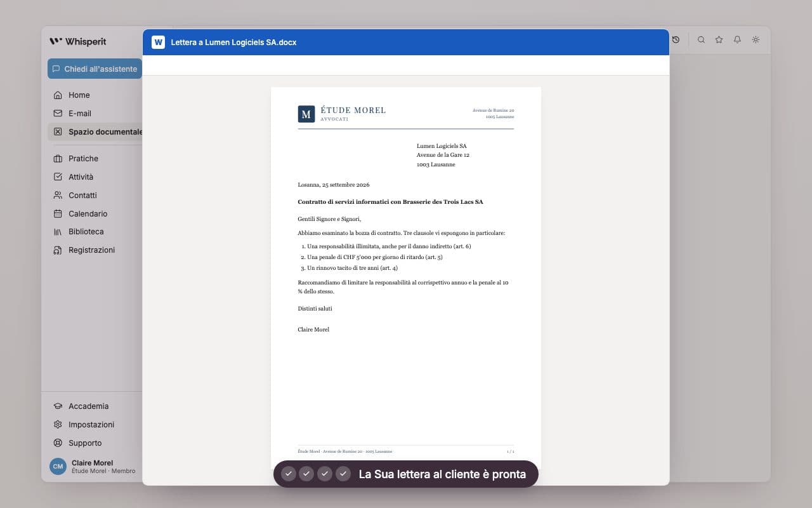This screenshot has width=812, height=508.
Task: Click the postal line 1003 Lausanne
Action: (x=436, y=164)
